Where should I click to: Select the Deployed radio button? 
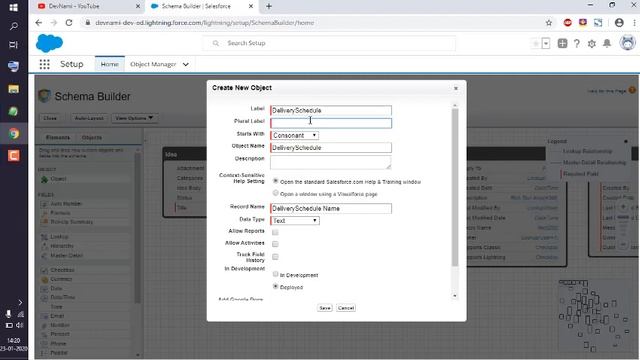coord(276,287)
